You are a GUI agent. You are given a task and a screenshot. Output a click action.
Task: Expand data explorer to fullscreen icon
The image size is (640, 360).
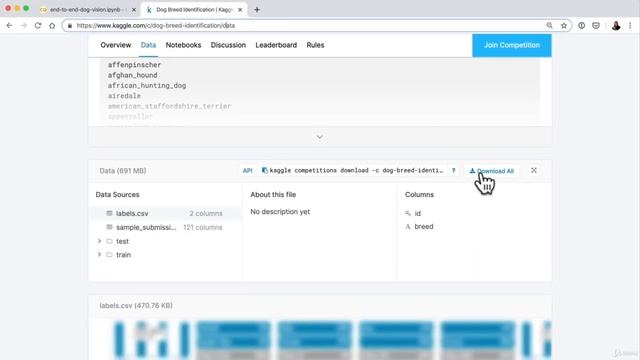point(533,170)
